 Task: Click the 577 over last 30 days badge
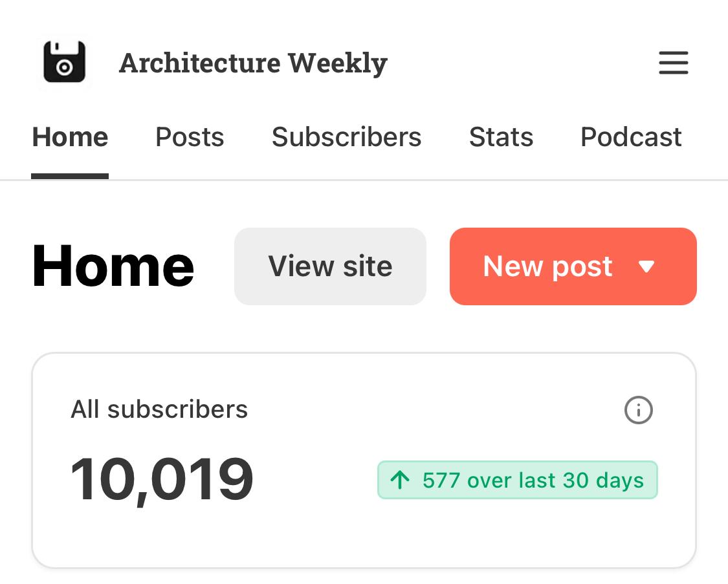coord(518,480)
